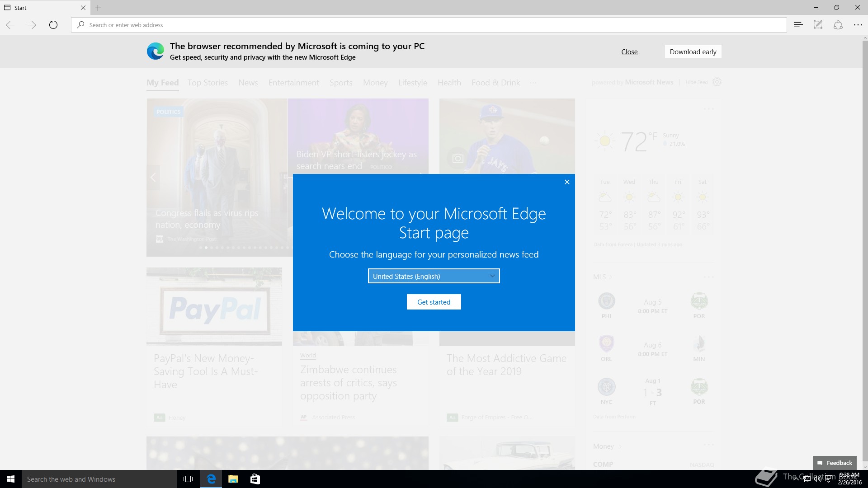Image resolution: width=868 pixels, height=488 pixels.
Task: Open the More actions ellipsis menu
Action: coord(858,25)
